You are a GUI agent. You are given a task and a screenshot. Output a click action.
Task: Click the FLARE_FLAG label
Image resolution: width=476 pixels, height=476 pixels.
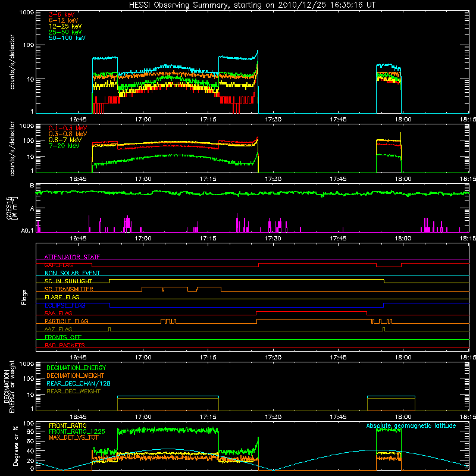click(62, 297)
